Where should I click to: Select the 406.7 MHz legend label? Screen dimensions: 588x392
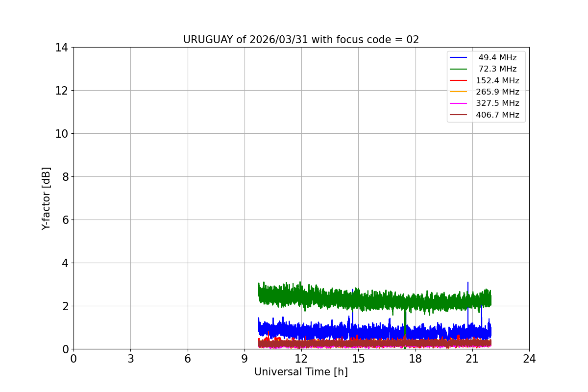coord(497,115)
